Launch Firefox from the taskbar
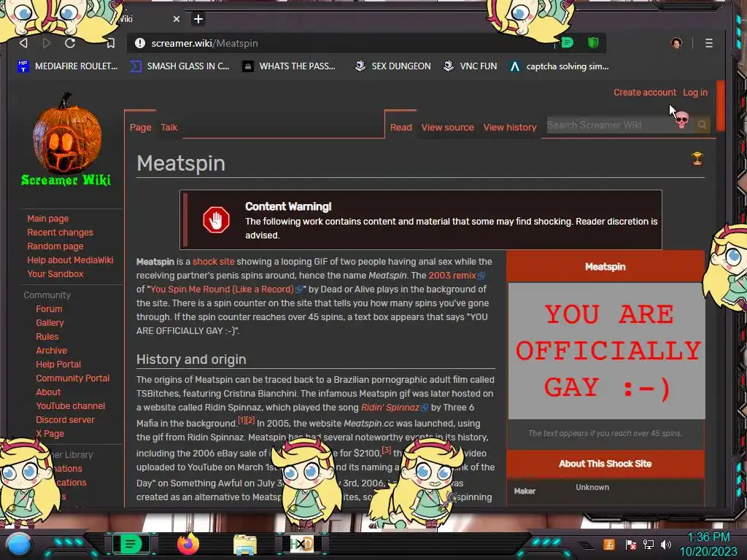 coord(187,544)
